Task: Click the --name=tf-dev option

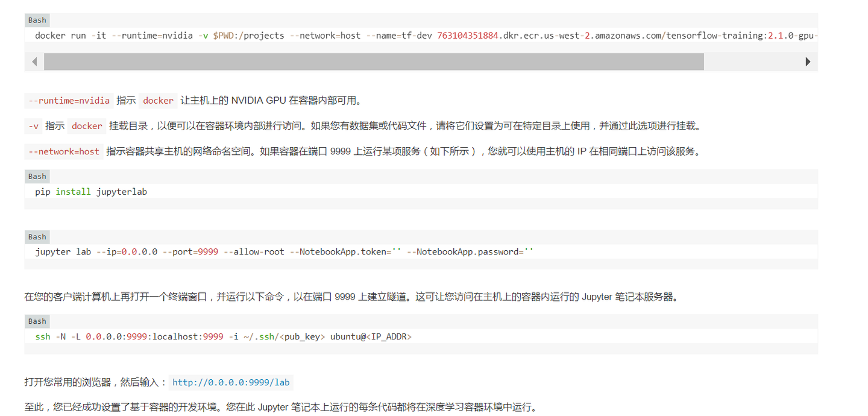Action: click(x=399, y=36)
